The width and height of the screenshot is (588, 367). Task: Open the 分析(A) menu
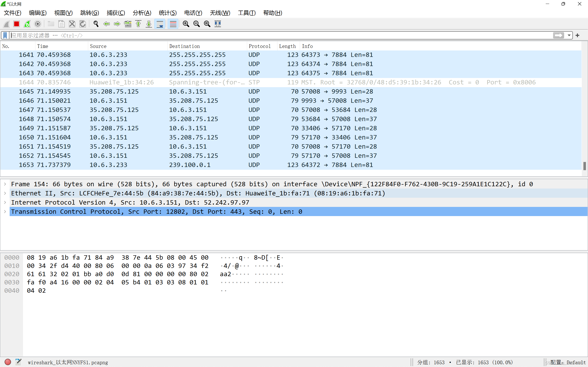tap(142, 13)
